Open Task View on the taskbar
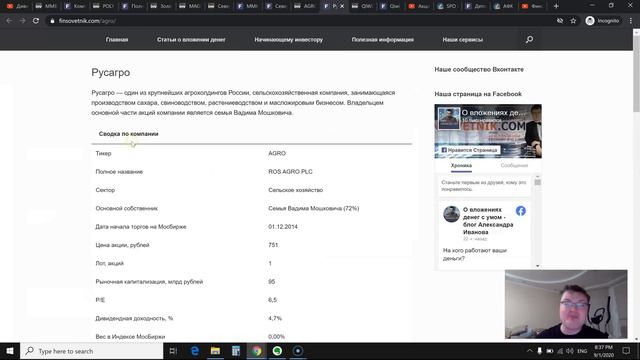Viewport: 640px width, 360px height. (173, 351)
